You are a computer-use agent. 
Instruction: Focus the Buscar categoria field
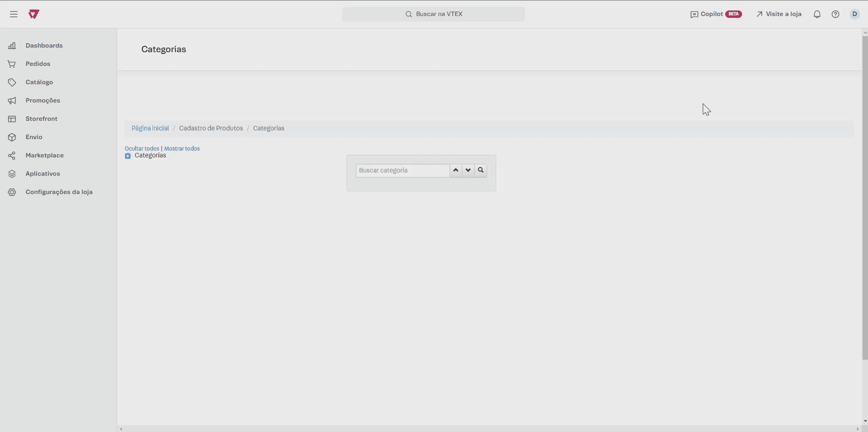[x=402, y=170]
